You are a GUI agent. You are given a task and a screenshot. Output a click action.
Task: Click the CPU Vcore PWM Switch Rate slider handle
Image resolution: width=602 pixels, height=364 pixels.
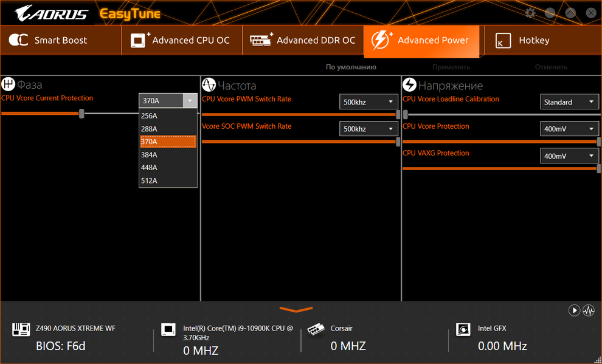398,114
